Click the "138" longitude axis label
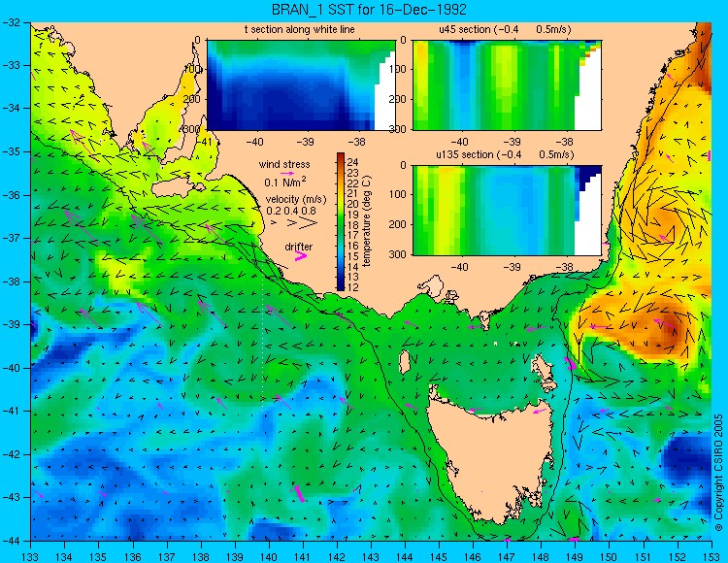This screenshot has width=728, height=563. click(201, 557)
